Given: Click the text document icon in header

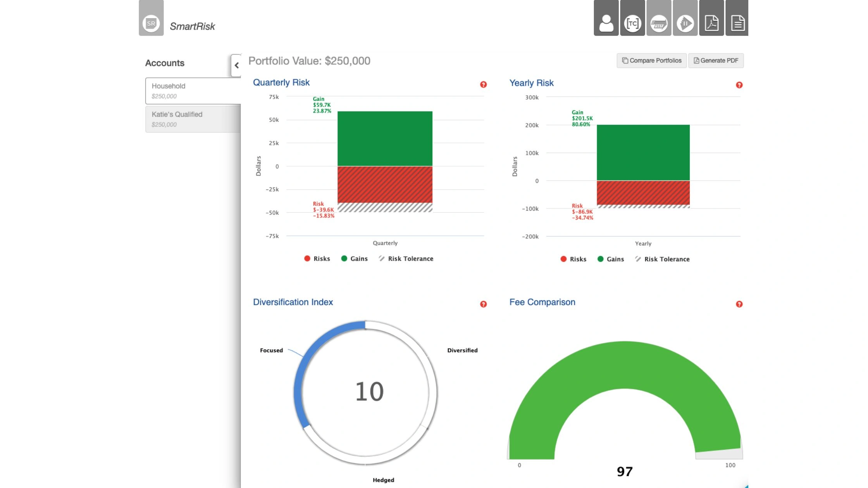Looking at the screenshot, I should (737, 23).
